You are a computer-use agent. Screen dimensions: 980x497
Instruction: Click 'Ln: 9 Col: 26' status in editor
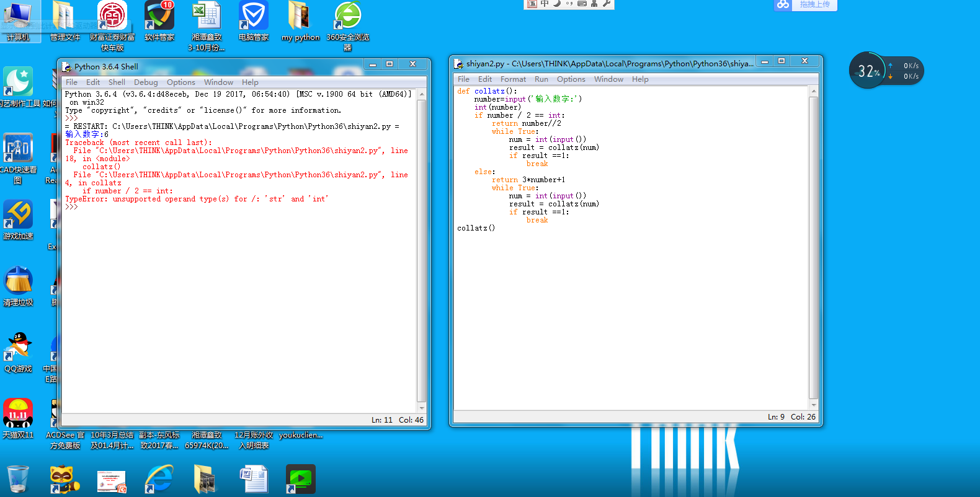pos(791,416)
